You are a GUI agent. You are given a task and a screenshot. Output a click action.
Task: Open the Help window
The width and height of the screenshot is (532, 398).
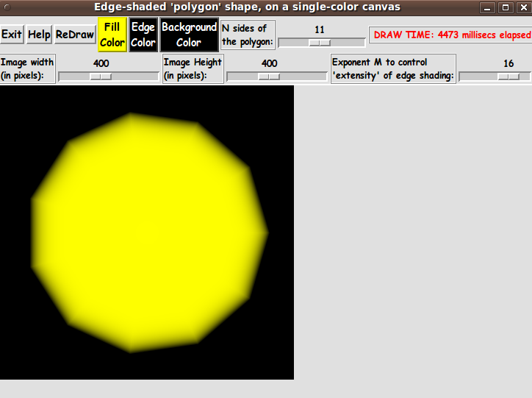click(x=39, y=35)
